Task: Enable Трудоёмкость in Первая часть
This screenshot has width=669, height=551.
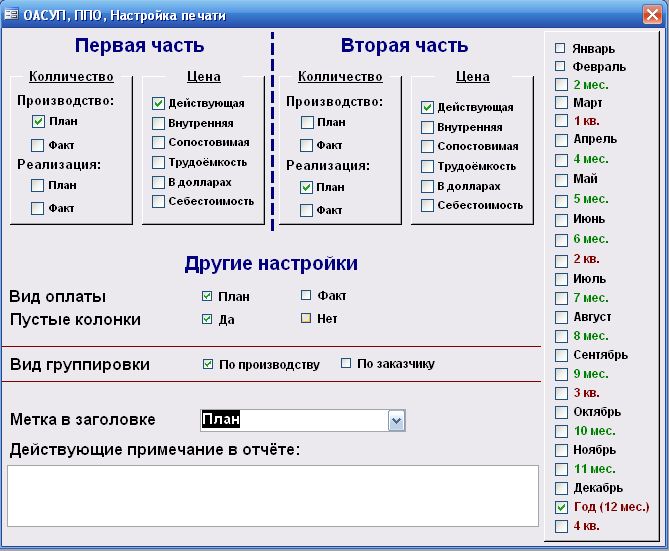Action: pyautogui.click(x=159, y=162)
